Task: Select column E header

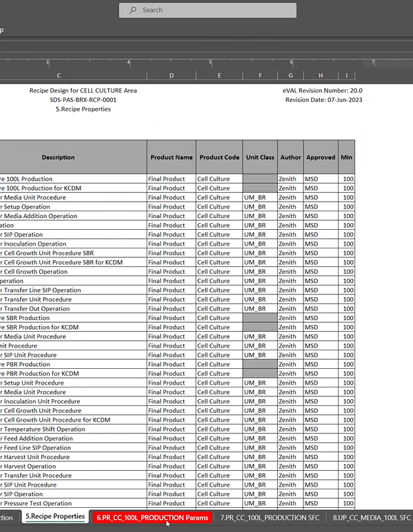Action: [219, 75]
